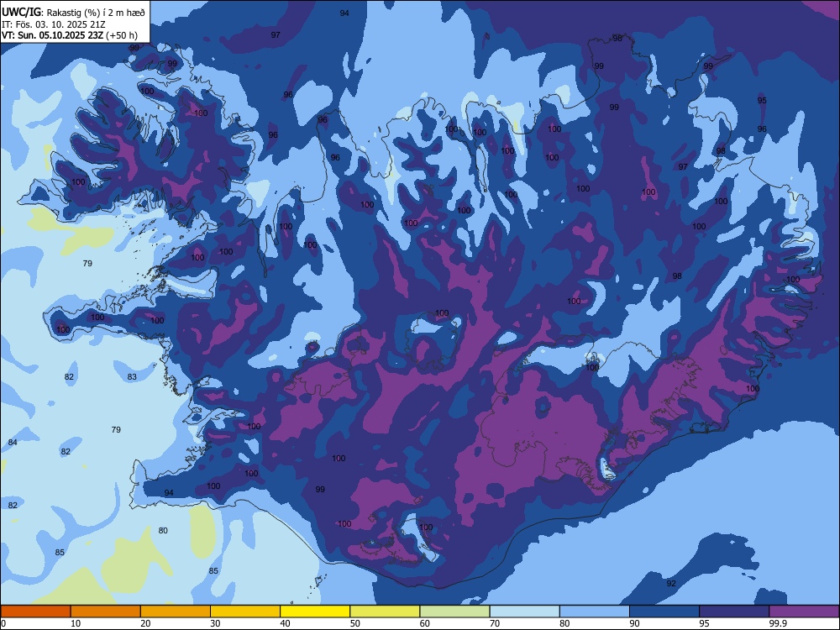Select the "20" legend tick label
This screenshot has height=630, width=840.
[x=145, y=623]
